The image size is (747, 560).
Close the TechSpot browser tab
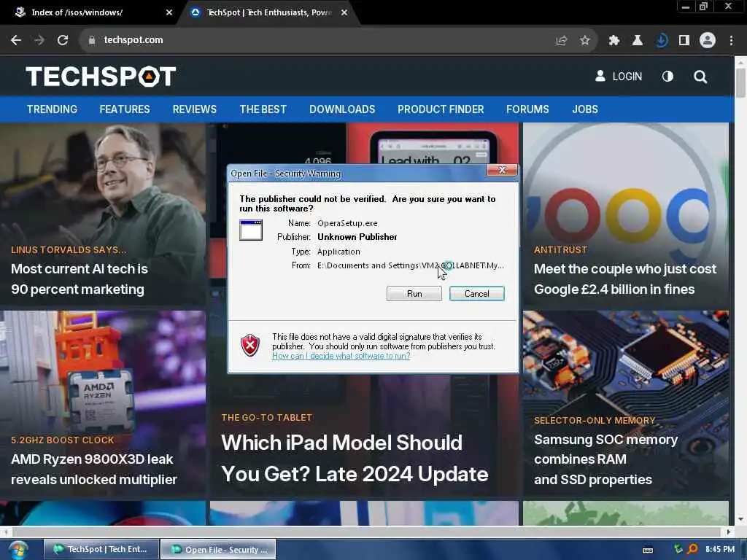(344, 13)
